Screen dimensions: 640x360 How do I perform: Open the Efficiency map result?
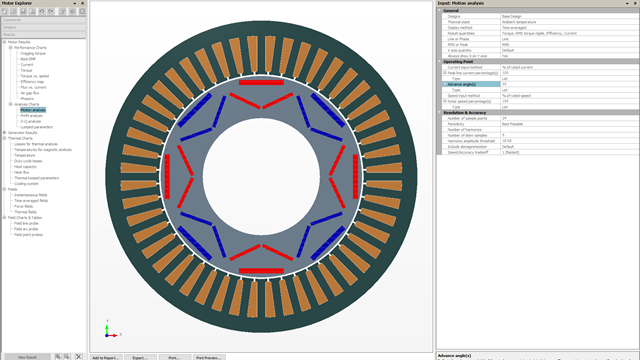click(32, 82)
